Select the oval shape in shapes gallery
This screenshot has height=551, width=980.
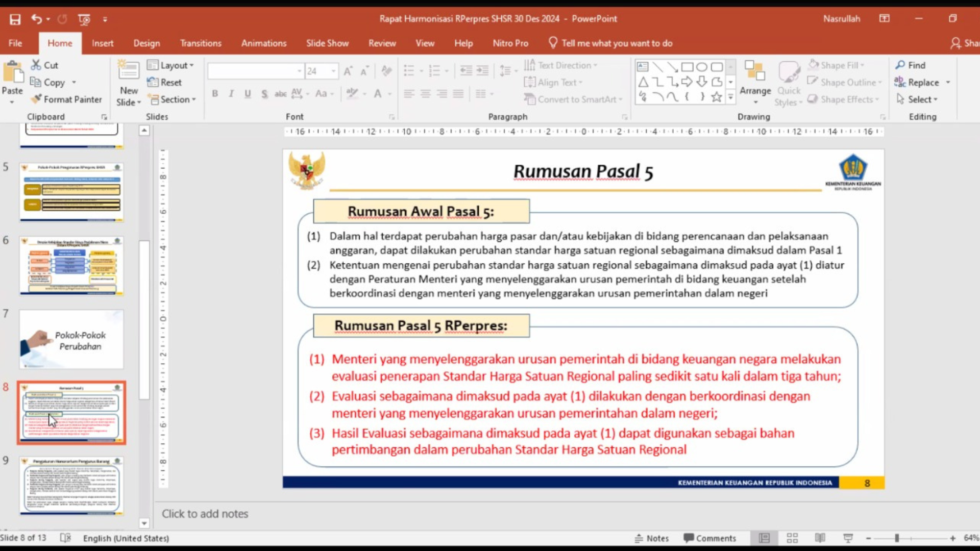pos(702,67)
